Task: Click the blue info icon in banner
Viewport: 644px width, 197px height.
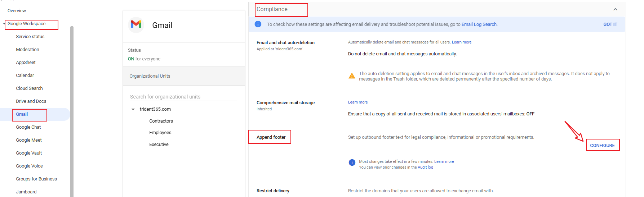Action: pyautogui.click(x=258, y=24)
